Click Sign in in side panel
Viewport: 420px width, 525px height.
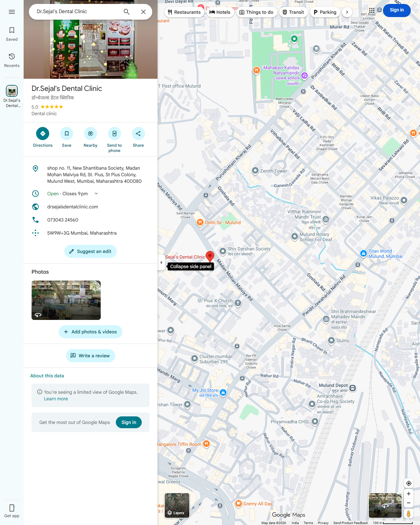129,422
